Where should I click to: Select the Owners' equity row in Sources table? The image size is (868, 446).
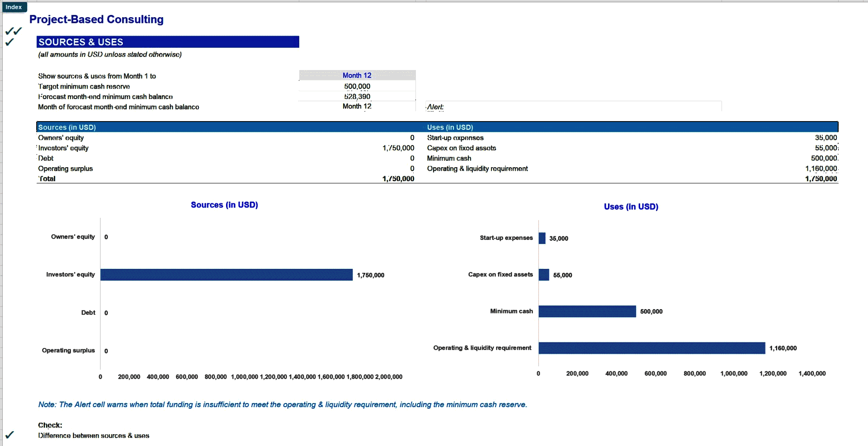coord(61,138)
